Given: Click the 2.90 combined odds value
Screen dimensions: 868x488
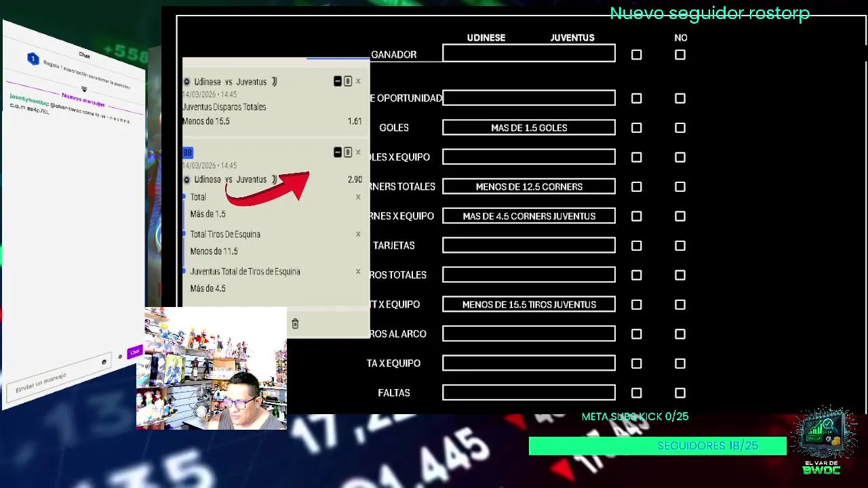Looking at the screenshot, I should point(355,180).
